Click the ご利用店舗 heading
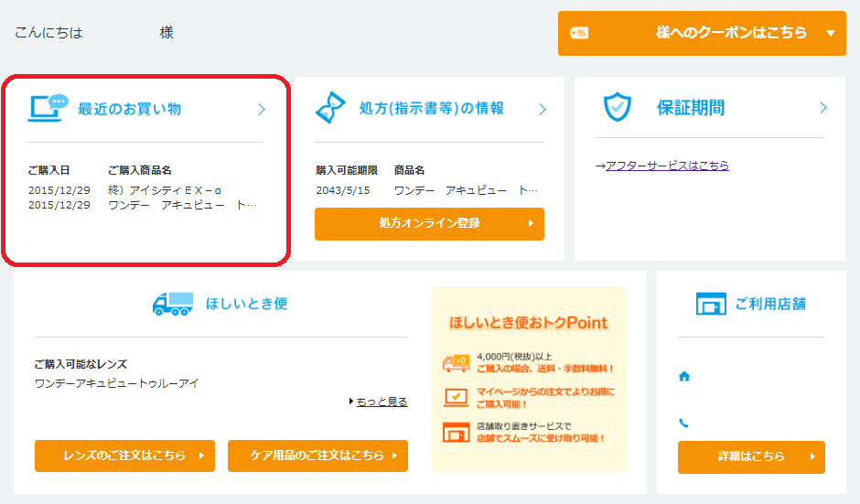Screen dimensions: 860x504 770,304
